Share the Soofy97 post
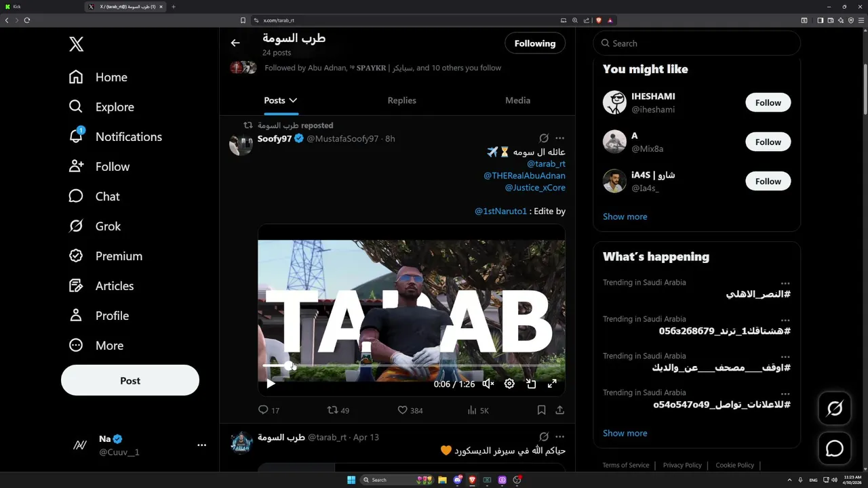868x488 pixels. coord(560,410)
